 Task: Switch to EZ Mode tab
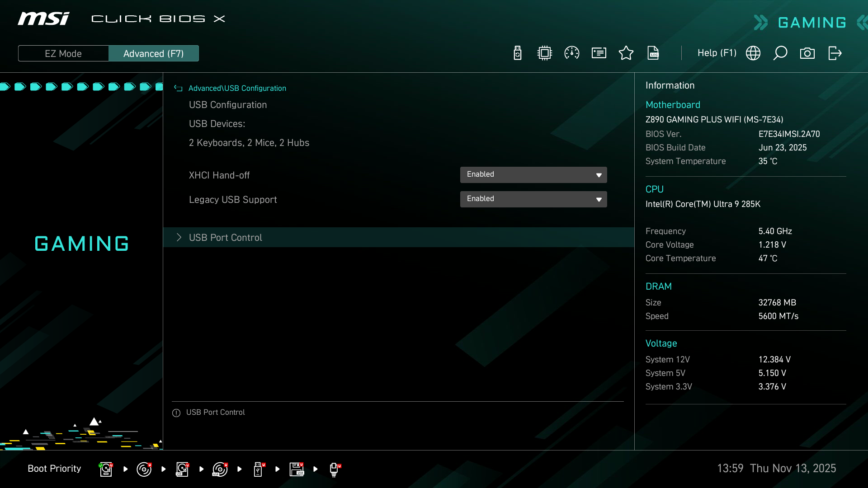63,54
